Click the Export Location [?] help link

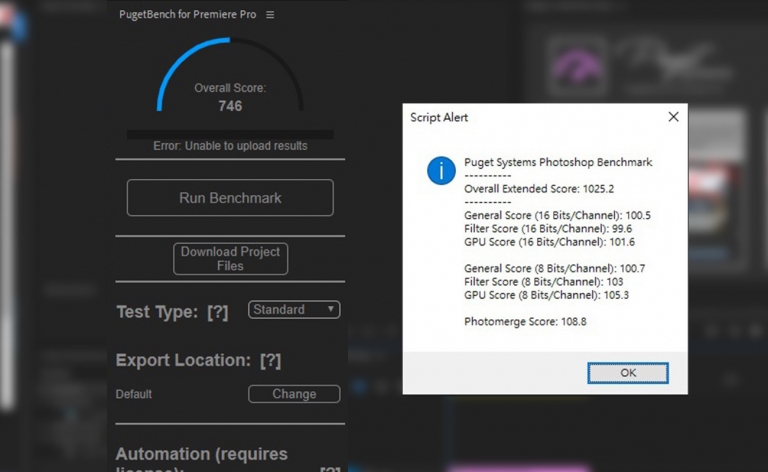[270, 360]
